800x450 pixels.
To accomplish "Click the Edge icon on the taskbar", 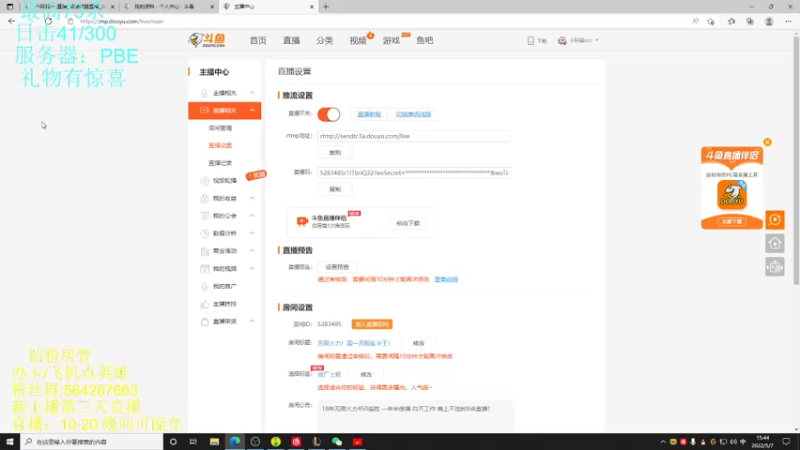I will coord(235,441).
